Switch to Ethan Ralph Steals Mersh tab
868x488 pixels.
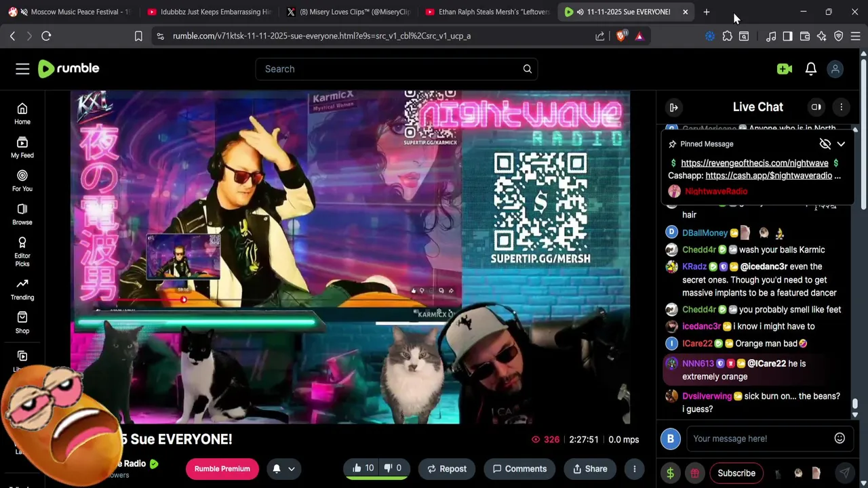coord(487,12)
